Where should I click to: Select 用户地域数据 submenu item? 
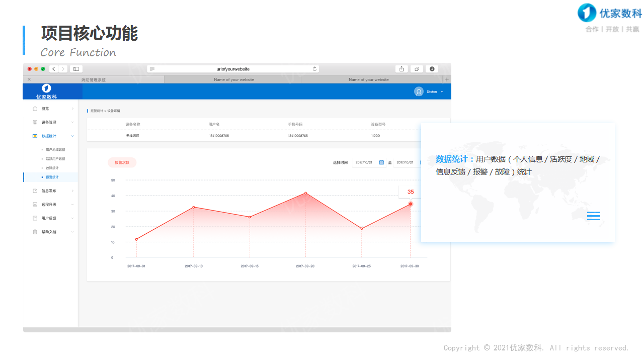[x=55, y=150]
